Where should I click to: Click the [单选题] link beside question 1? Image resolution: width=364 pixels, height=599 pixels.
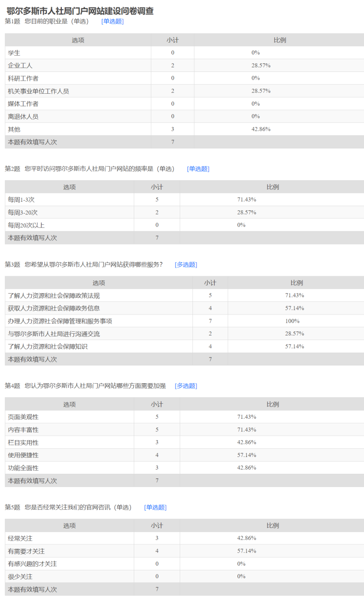pos(112,21)
